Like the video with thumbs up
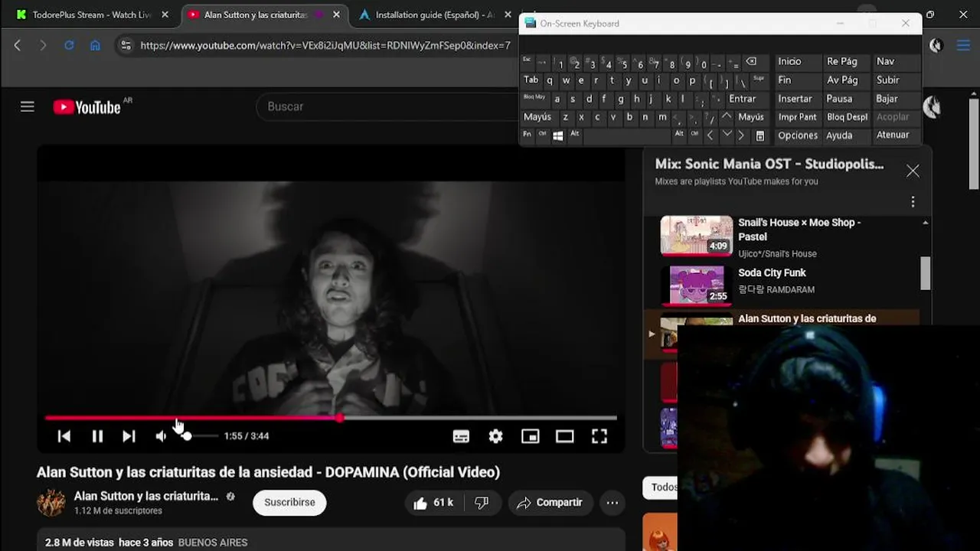The image size is (980, 551). [x=434, y=503]
